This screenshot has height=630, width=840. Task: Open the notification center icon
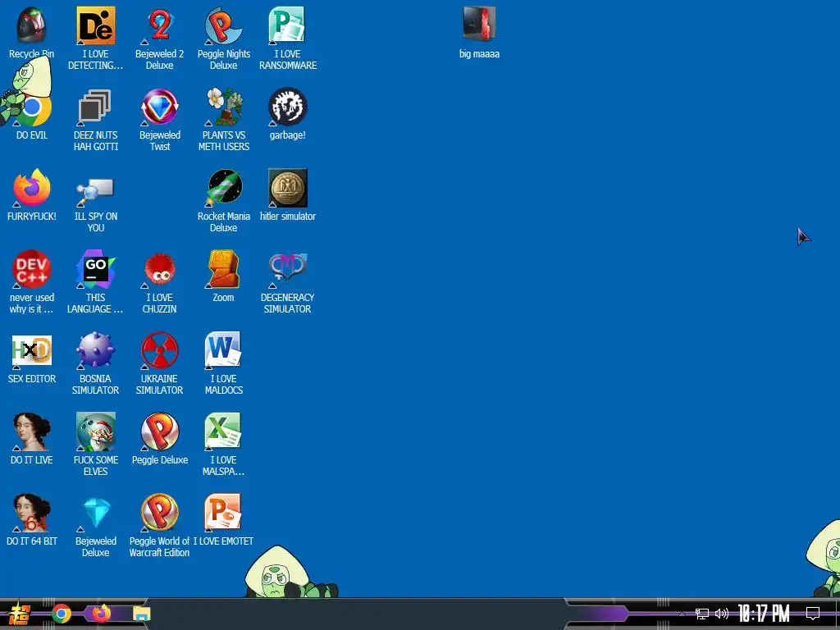pos(813,613)
